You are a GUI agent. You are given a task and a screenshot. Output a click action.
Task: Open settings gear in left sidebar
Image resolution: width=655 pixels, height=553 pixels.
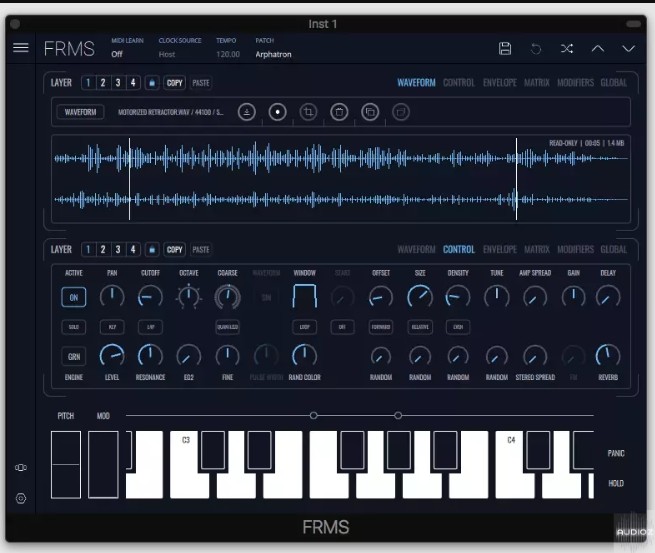click(21, 498)
